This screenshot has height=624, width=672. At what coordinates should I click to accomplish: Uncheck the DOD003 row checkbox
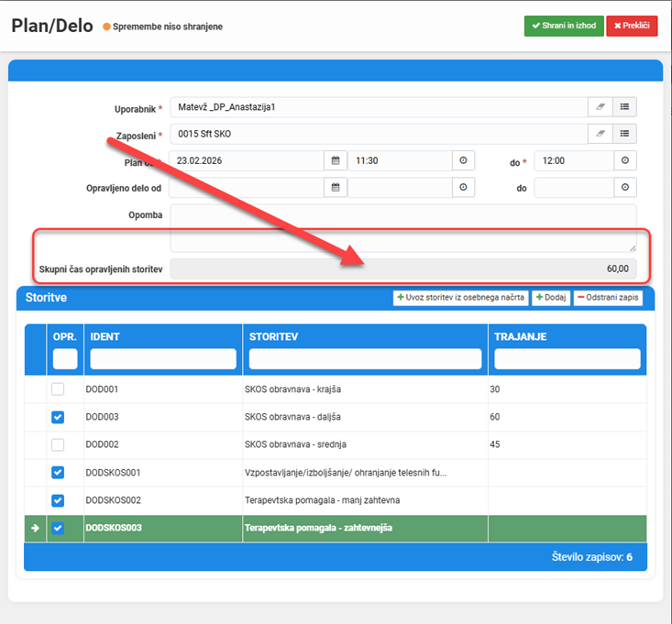(x=58, y=417)
